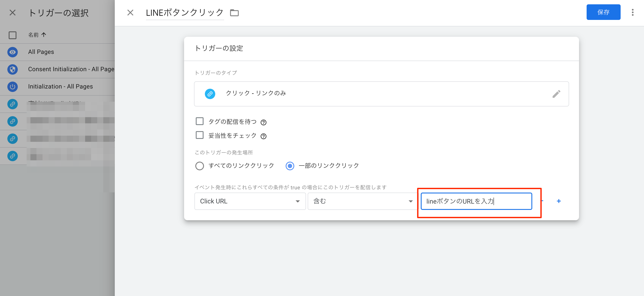
Task: Click the トリガーの設定 section header
Action: click(219, 48)
